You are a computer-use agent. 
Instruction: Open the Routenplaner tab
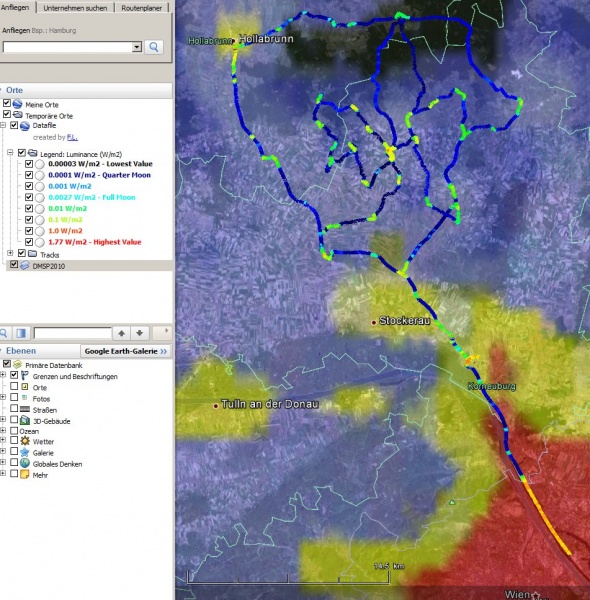pos(141,8)
